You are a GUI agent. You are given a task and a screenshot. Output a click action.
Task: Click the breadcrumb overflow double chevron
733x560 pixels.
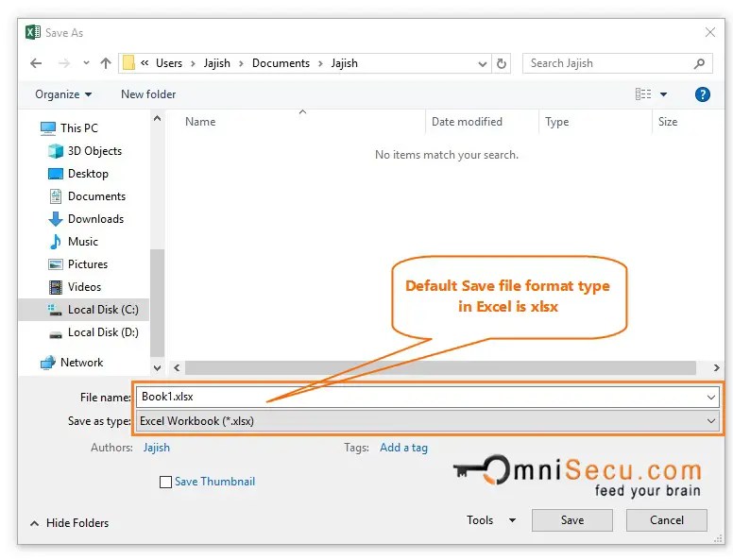145,62
